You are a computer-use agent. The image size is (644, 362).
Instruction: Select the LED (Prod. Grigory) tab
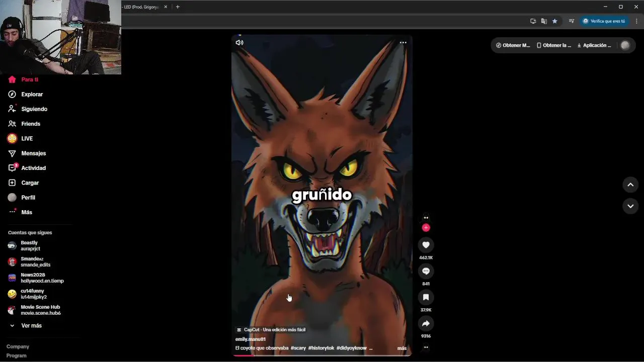tap(141, 7)
